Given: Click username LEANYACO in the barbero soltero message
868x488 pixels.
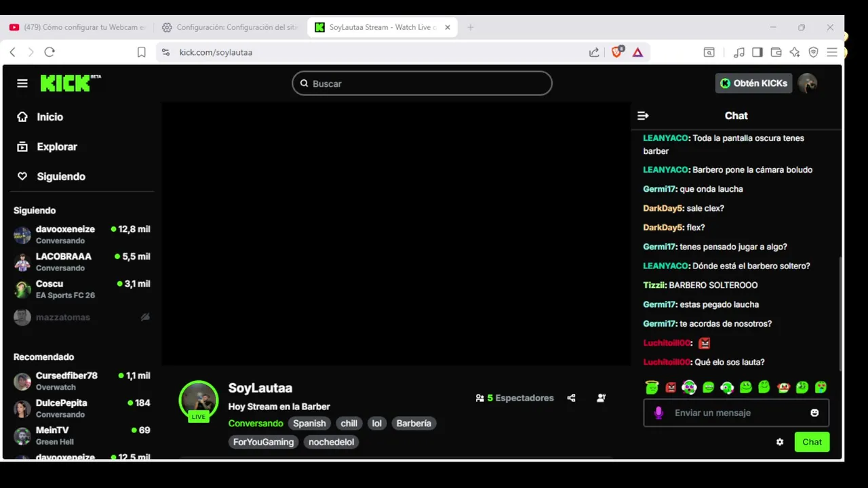Looking at the screenshot, I should (x=666, y=266).
